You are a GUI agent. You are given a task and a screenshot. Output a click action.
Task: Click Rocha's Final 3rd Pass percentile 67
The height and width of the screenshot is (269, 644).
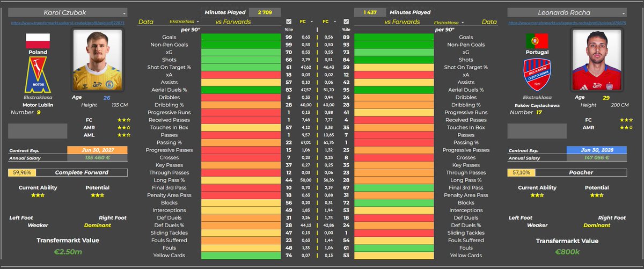(x=346, y=187)
